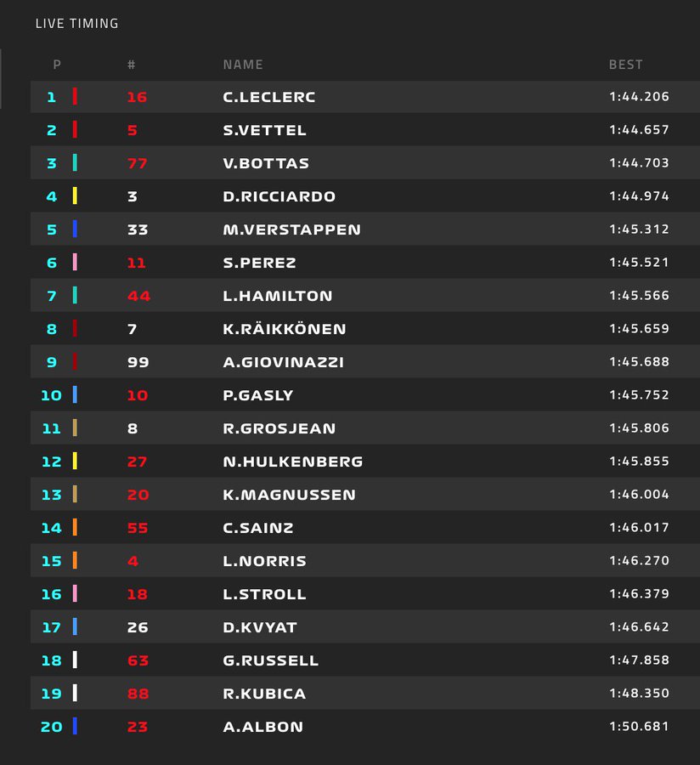Select the LIVE TIMING heading
Screen dimensions: 700x765
[77, 24]
